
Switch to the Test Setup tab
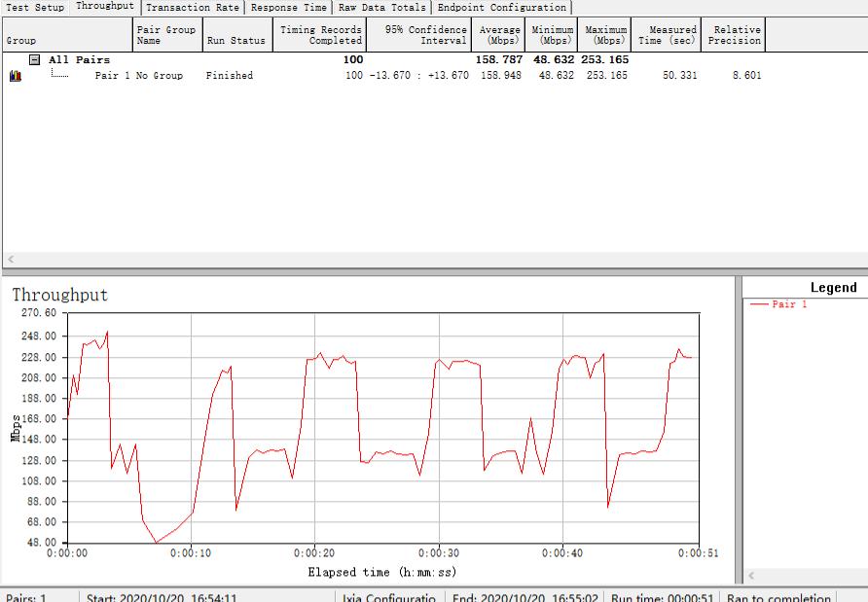[35, 7]
